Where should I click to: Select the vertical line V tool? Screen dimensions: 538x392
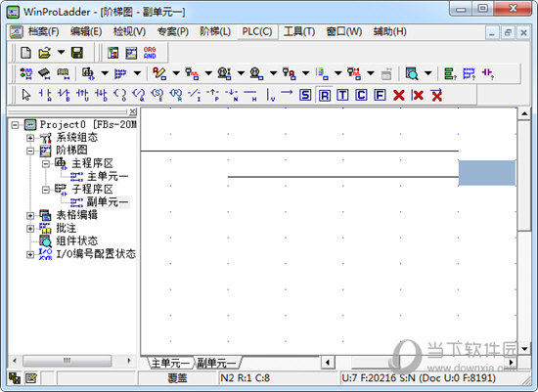[x=270, y=94]
